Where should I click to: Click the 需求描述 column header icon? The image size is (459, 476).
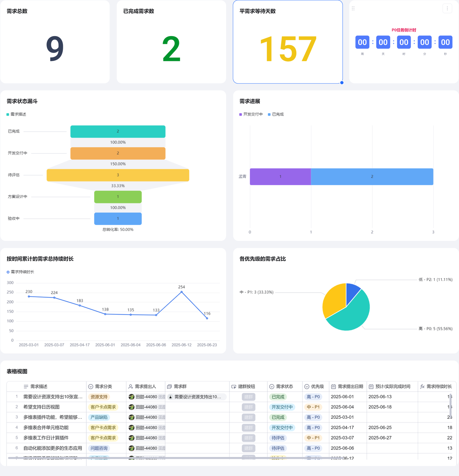pos(26,387)
